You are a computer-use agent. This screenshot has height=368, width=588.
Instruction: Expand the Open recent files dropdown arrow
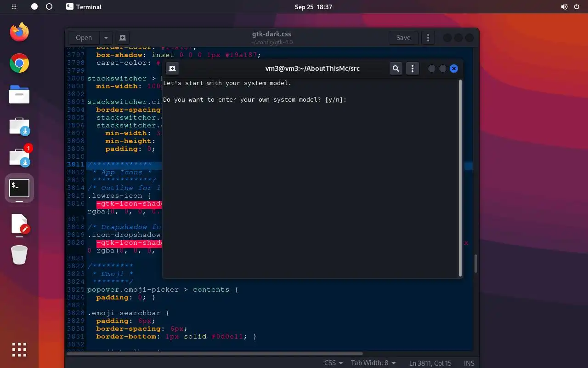point(106,38)
